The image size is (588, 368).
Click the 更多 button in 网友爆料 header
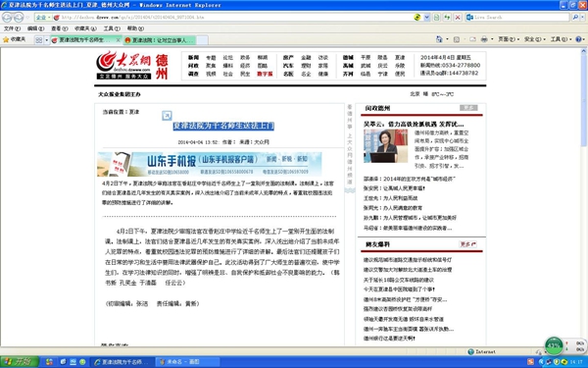click(468, 244)
